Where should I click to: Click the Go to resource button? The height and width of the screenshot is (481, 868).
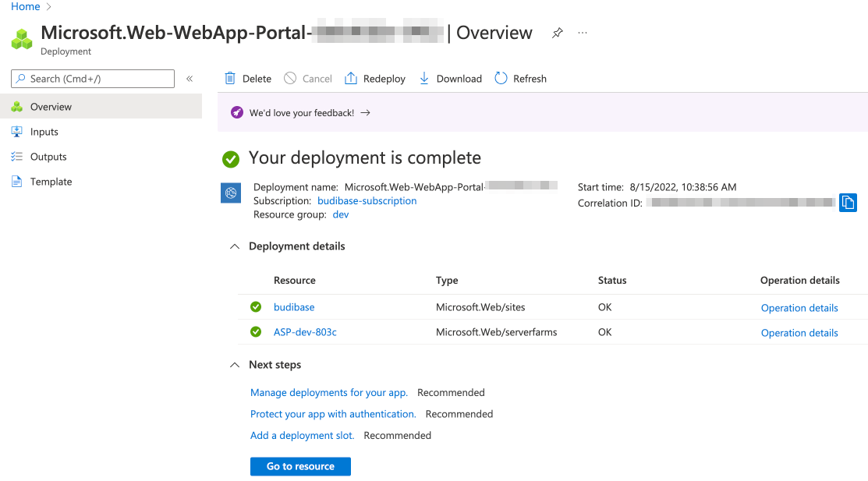click(x=300, y=466)
